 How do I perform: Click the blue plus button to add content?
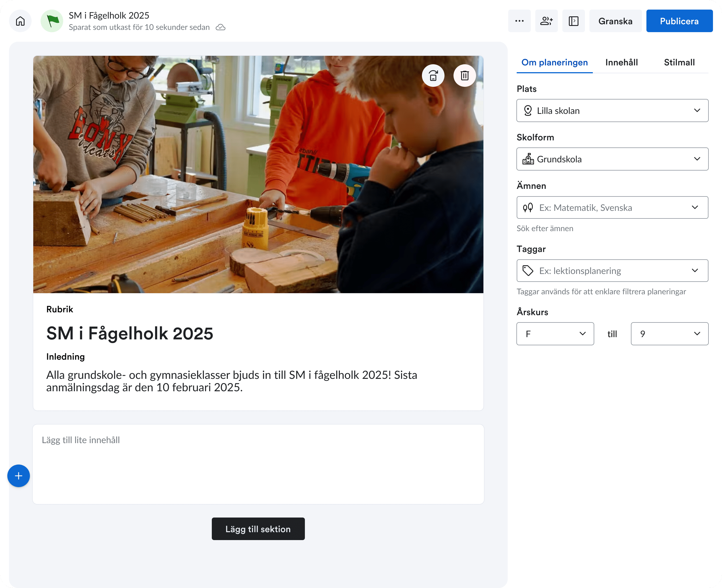[x=18, y=476]
